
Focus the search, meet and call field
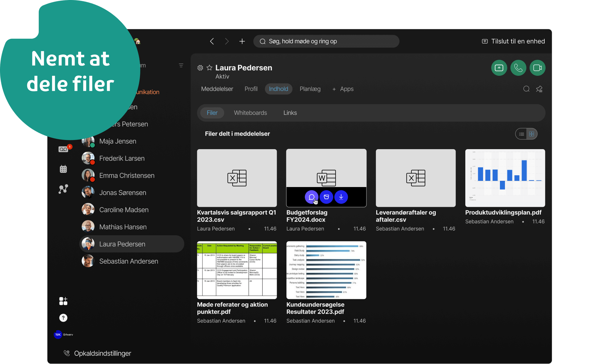(326, 41)
